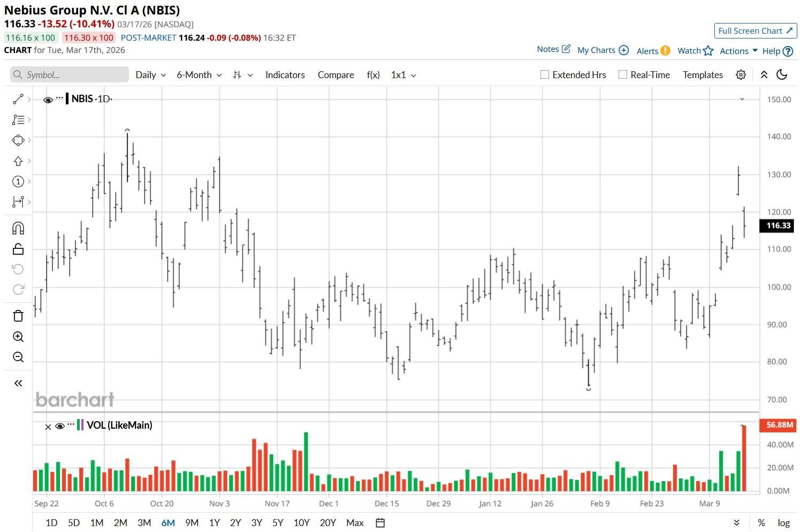Select the measure tool
Image resolution: width=800 pixels, height=532 pixels.
(x=18, y=202)
